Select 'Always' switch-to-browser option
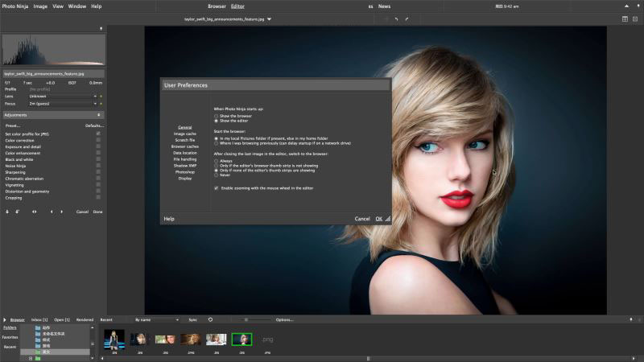This screenshot has width=644, height=362. 216,162
